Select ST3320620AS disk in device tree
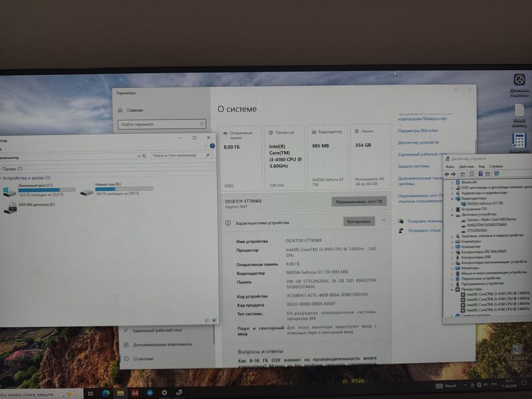 [x=477, y=230]
